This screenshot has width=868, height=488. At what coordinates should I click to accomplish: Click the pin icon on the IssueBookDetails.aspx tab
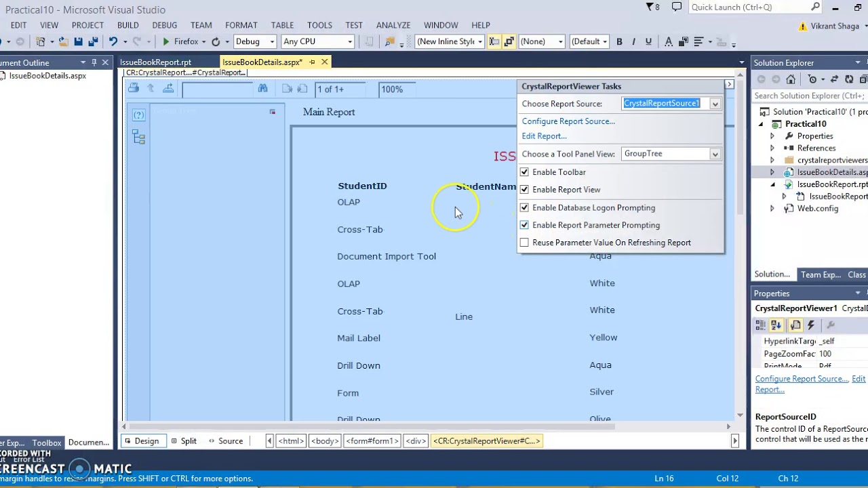point(312,62)
